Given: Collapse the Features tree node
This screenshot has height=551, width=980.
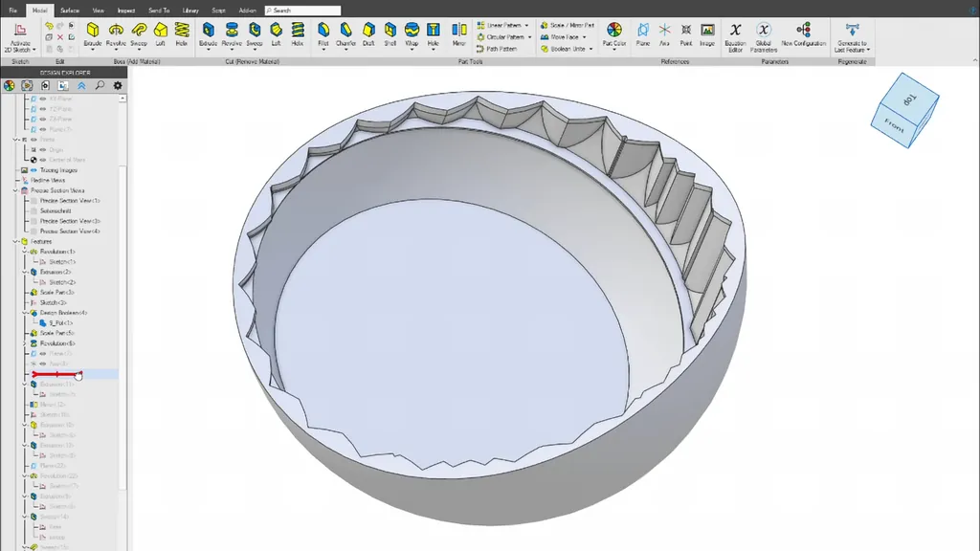Looking at the screenshot, I should click(x=15, y=241).
